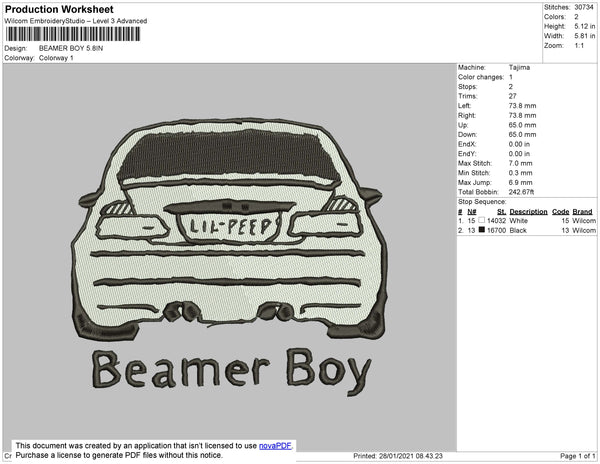
Task: Click the novaPDF hyperlink
Action: [x=275, y=446]
